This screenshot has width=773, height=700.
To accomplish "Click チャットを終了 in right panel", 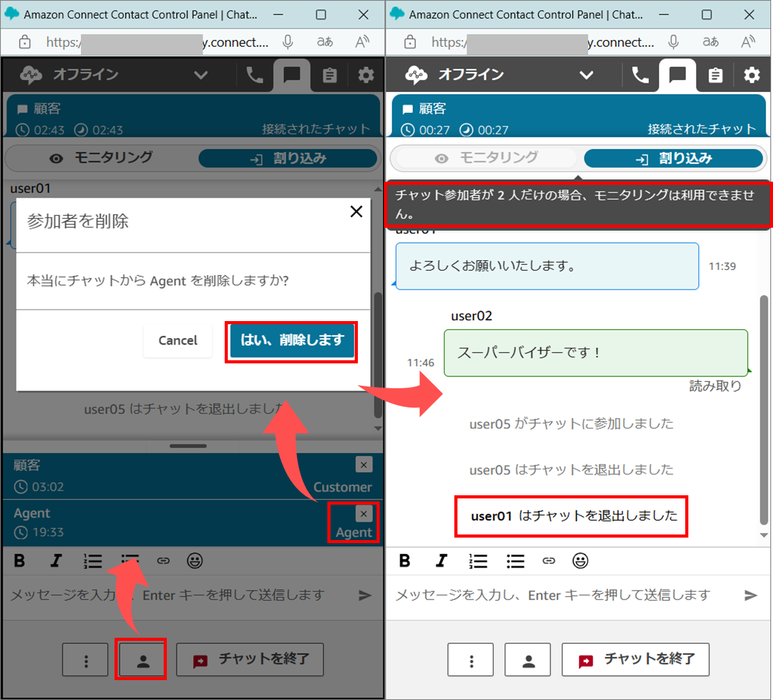I will pyautogui.click(x=635, y=660).
